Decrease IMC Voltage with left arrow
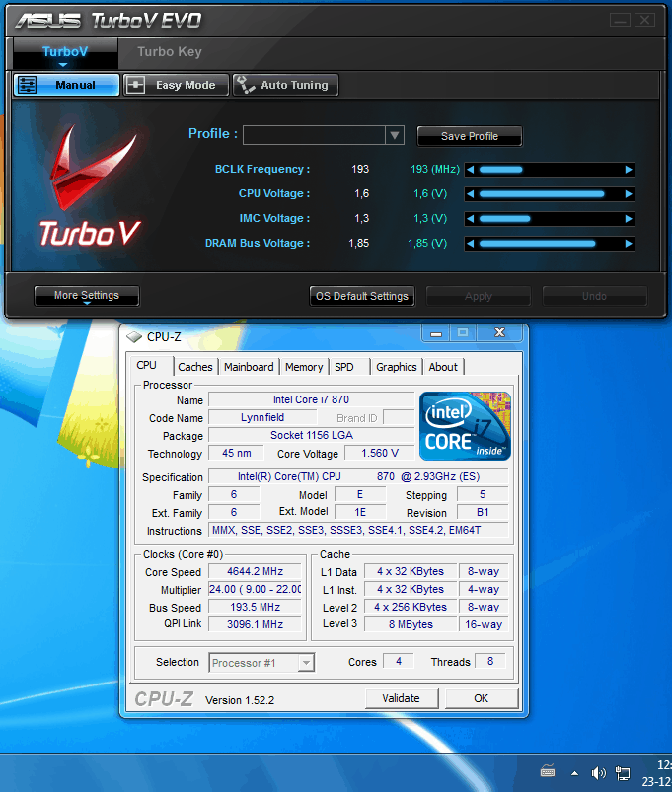Image resolution: width=672 pixels, height=792 pixels. 471,219
